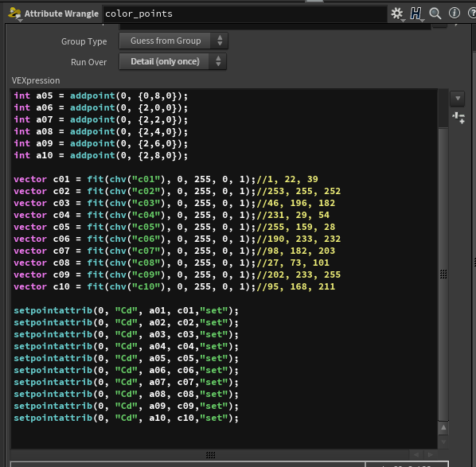Viewport: 476px width, 467px height.
Task: Open the Run Over dropdown
Action: 173,61
